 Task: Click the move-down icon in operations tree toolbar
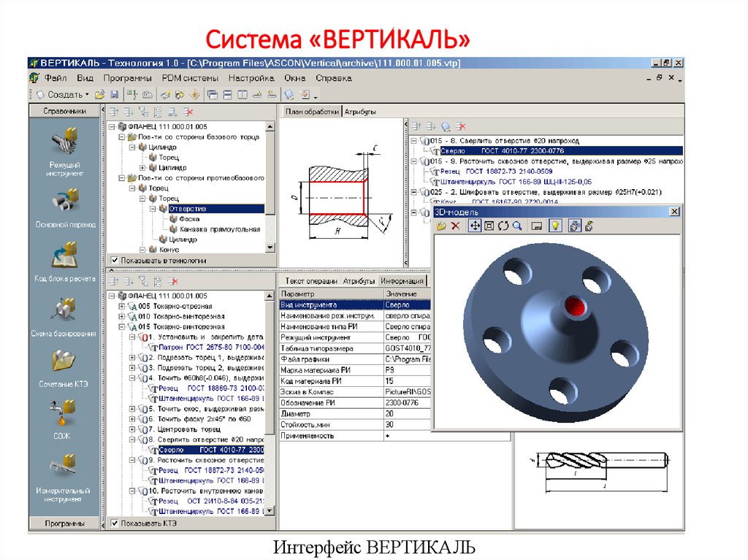click(129, 281)
